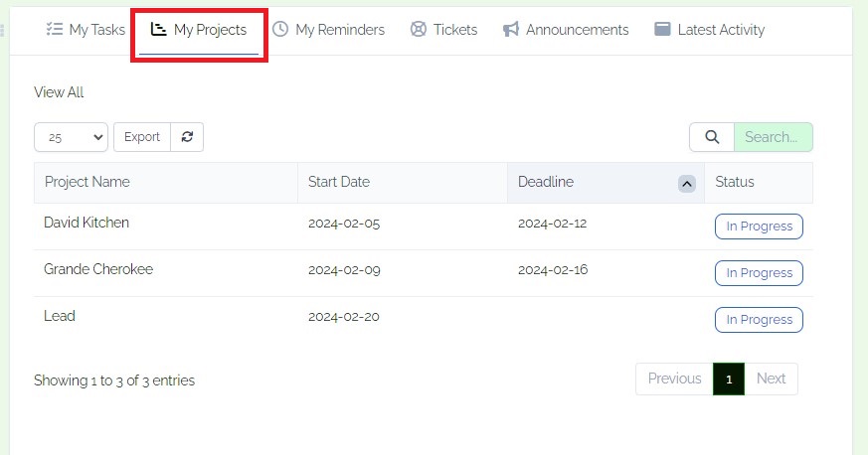Open the Announcements tab
Screen dimensions: 868x455
(566, 29)
